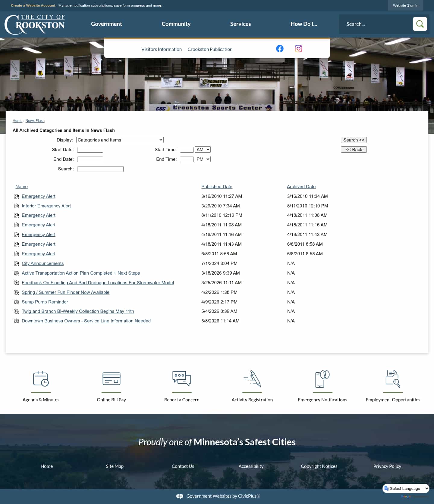
Task: Focus the End Date input field
Action: (x=90, y=159)
